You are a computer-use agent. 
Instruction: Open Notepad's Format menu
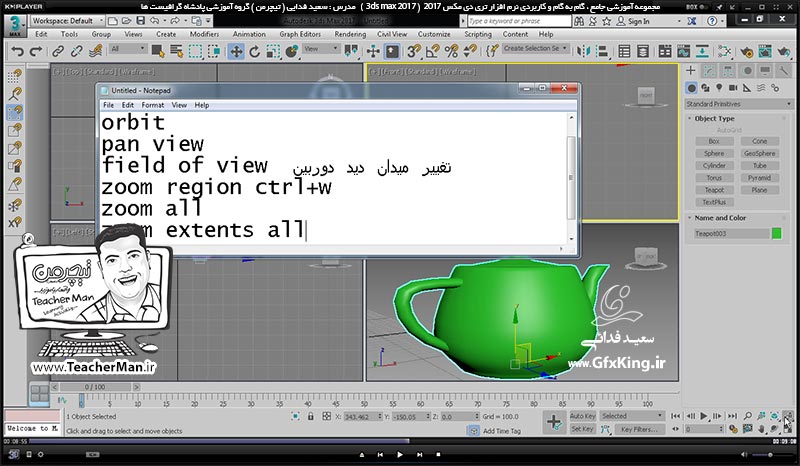(153, 105)
